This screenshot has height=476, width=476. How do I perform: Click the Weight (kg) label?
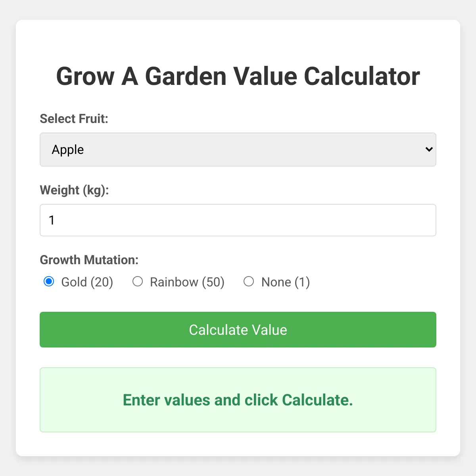coord(74,190)
